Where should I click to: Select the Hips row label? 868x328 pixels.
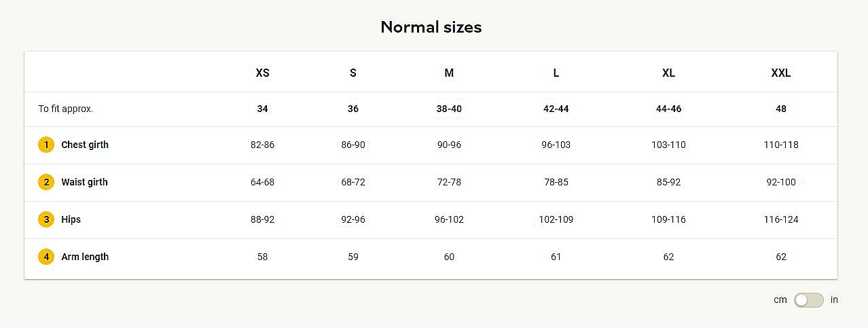71,219
